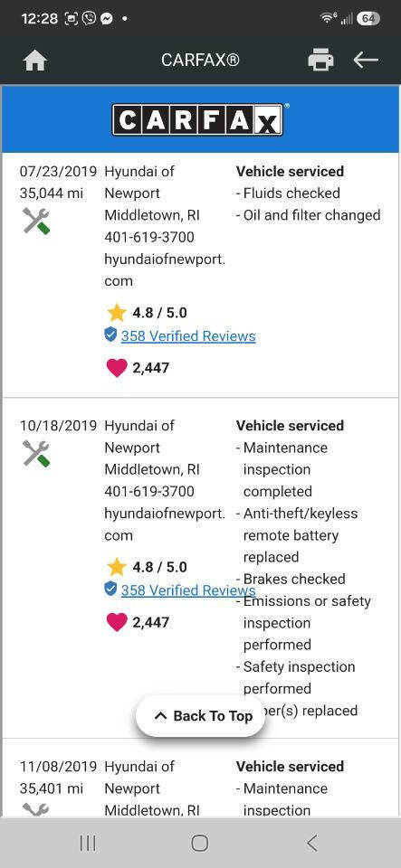Tap the home icon in header
Viewport: 401px width, 868px height.
pyautogui.click(x=35, y=60)
